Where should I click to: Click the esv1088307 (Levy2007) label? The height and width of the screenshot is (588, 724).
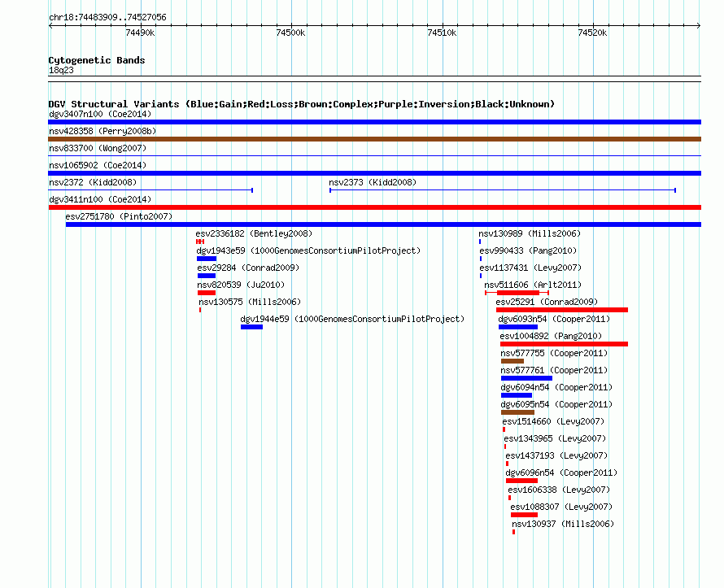(x=561, y=507)
